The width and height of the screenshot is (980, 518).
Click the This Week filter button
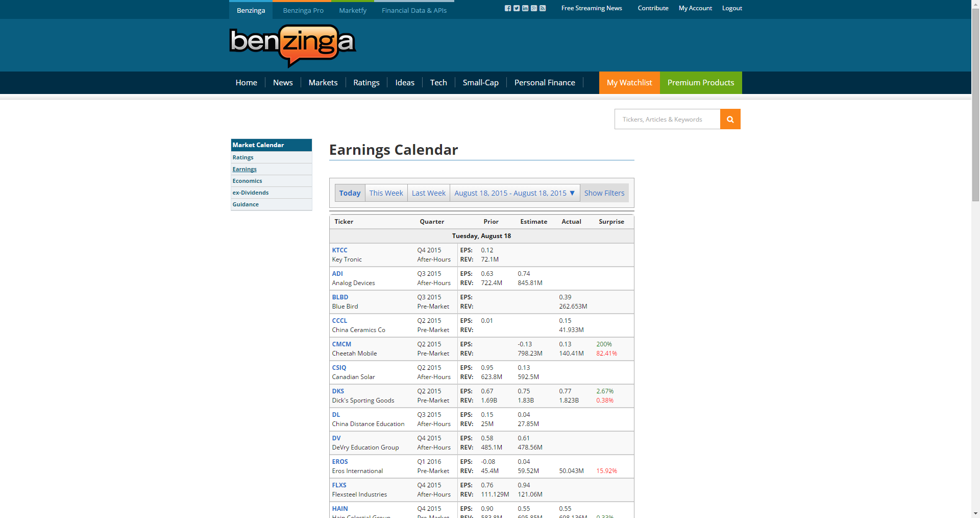(x=386, y=193)
